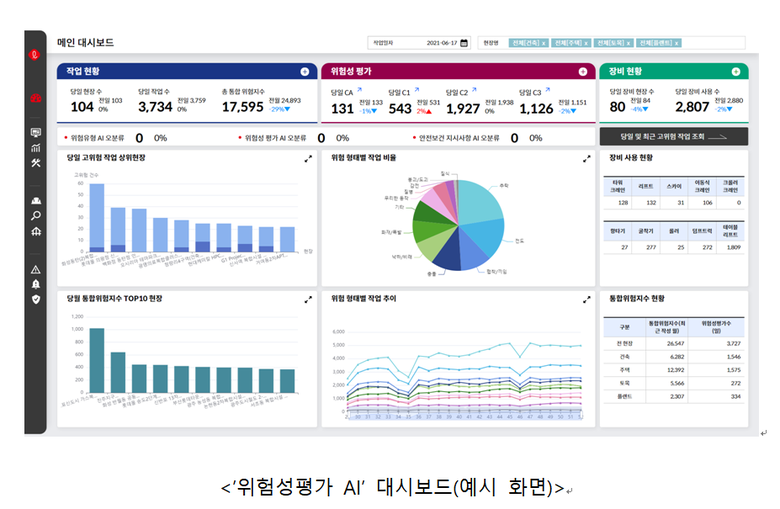Click the hard hat worker sidebar icon

point(36,200)
